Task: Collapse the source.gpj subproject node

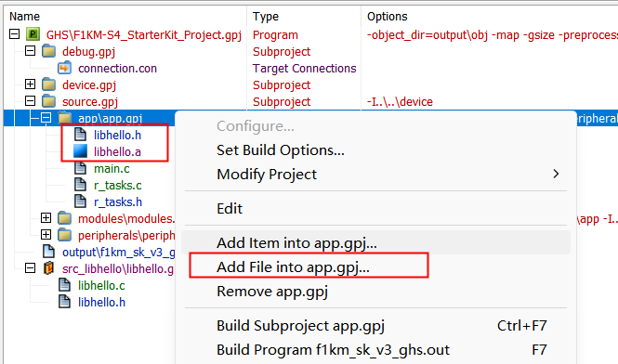Action: tap(30, 101)
